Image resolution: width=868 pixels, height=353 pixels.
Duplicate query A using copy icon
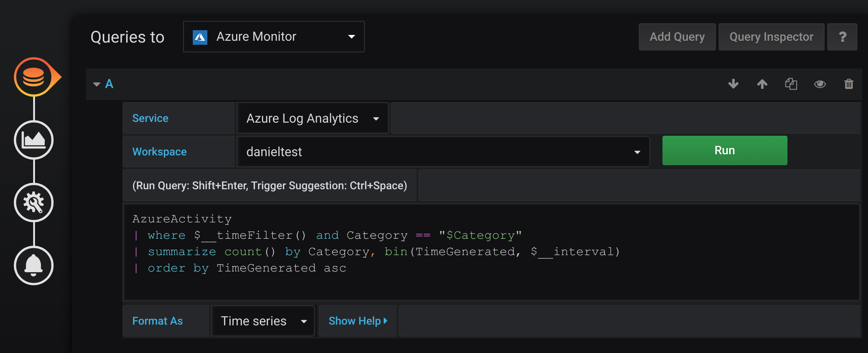pyautogui.click(x=791, y=84)
